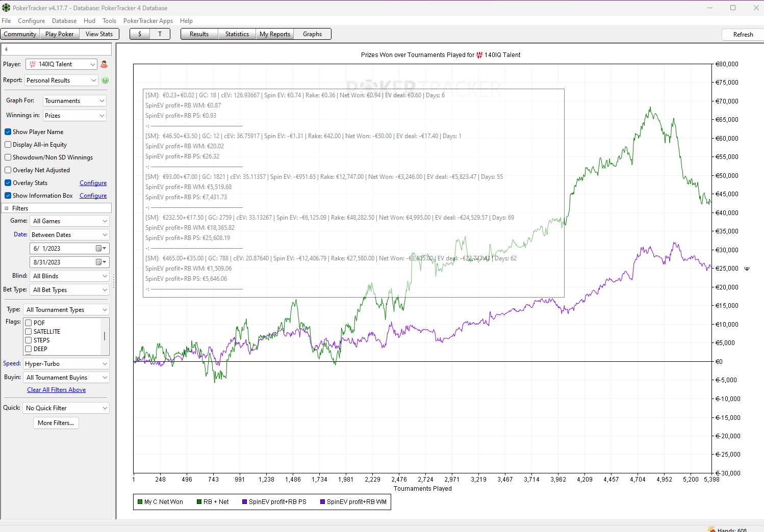Enable Display All-in Equity
The height and width of the screenshot is (532, 764).
tap(8, 145)
